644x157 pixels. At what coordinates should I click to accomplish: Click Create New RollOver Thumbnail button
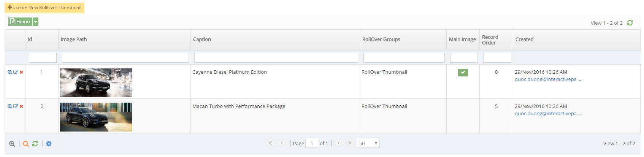pos(44,8)
